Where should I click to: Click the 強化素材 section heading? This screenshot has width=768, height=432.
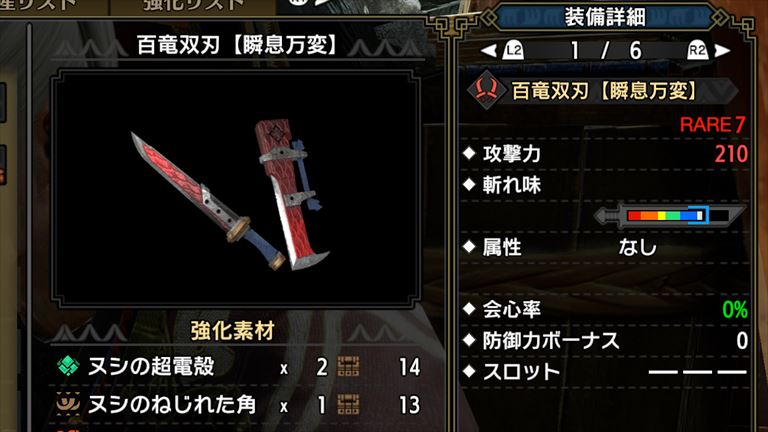(x=233, y=331)
